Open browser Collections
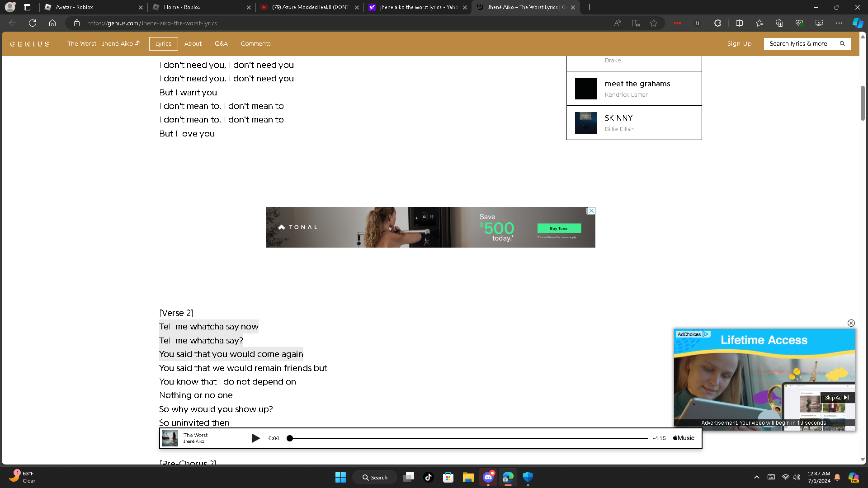Screen dimensions: 868x488 click(x=779, y=23)
